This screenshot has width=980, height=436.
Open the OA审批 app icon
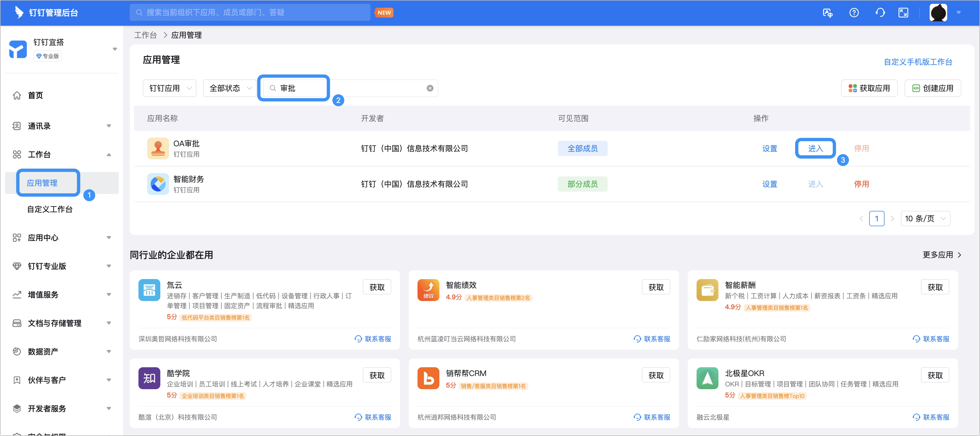click(158, 148)
